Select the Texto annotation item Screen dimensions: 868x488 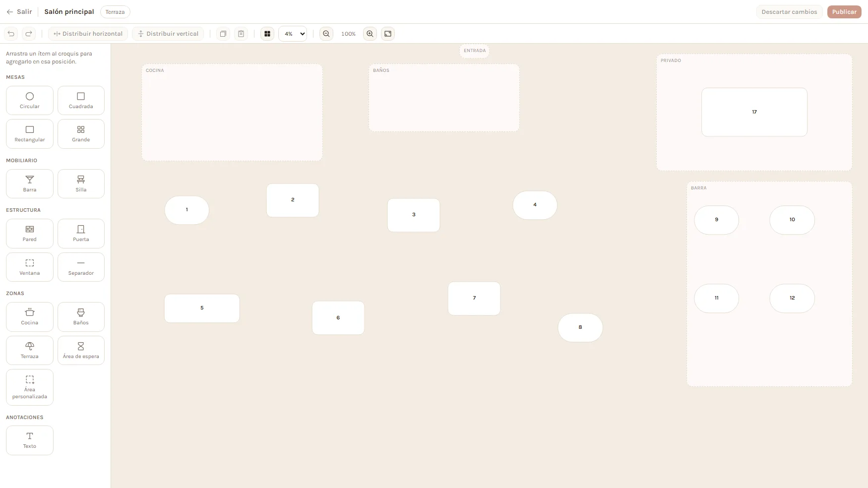[30, 440]
